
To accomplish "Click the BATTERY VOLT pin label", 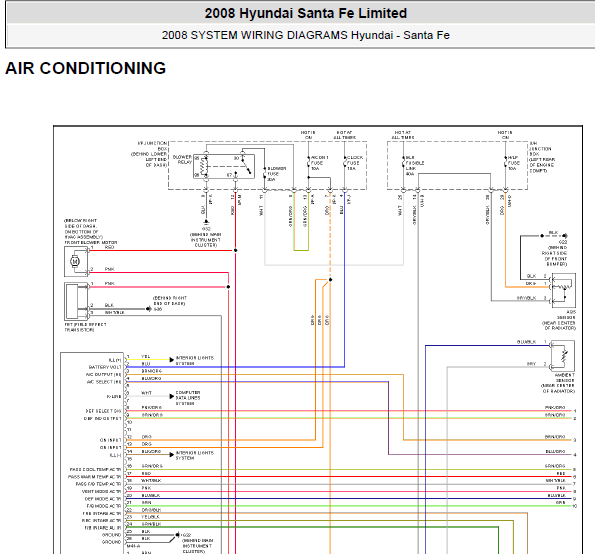I will click(105, 367).
